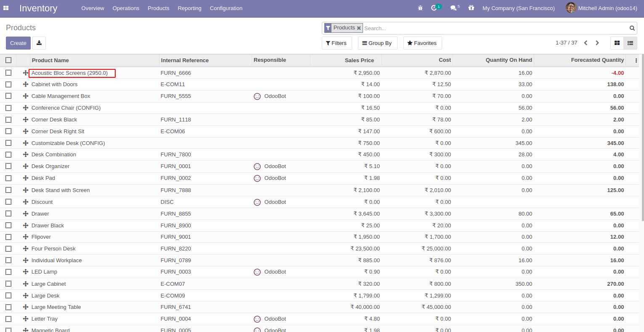Check the Desk Organizer row checkbox
This screenshot has height=332, width=644.
pos(8,166)
